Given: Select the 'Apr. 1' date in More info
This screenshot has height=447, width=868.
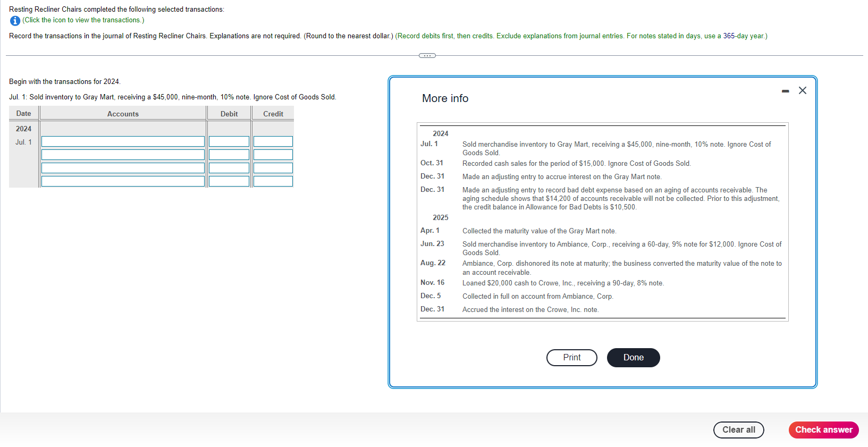Looking at the screenshot, I should tap(430, 231).
